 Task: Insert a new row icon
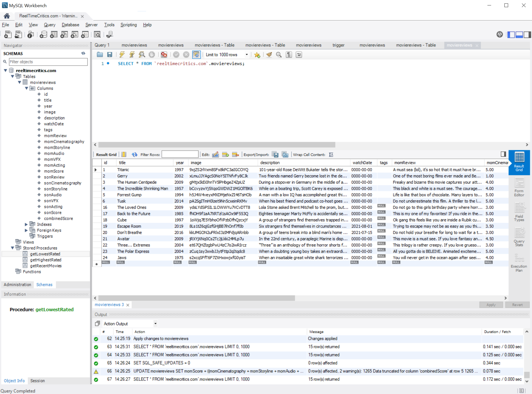click(x=225, y=154)
